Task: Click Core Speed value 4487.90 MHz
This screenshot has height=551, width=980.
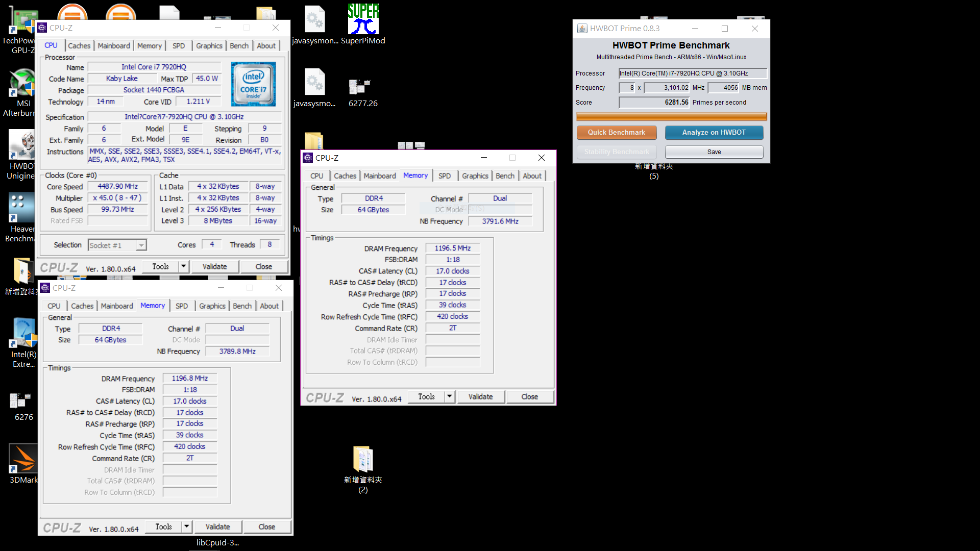Action: point(117,187)
